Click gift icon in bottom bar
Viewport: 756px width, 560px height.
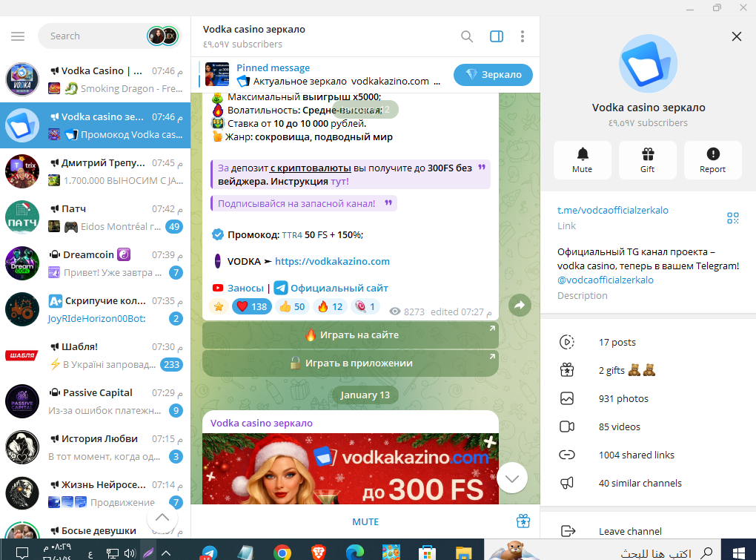pyautogui.click(x=523, y=521)
